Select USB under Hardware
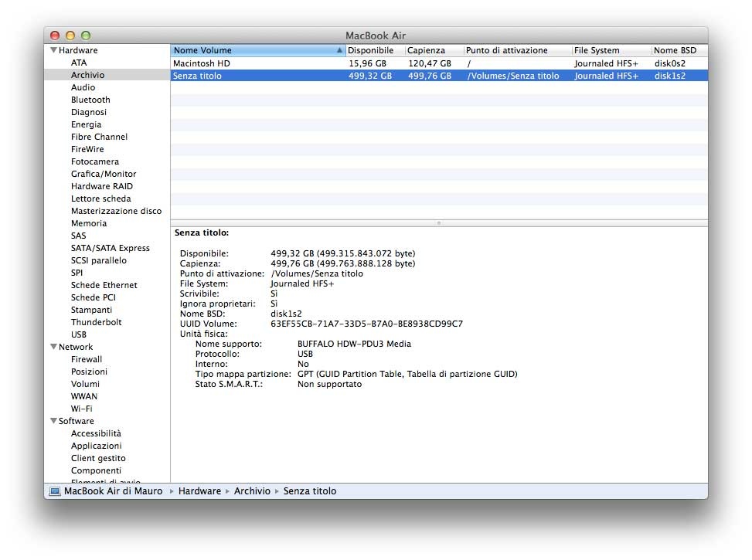Image resolution: width=752 pixels, height=560 pixels. (79, 334)
